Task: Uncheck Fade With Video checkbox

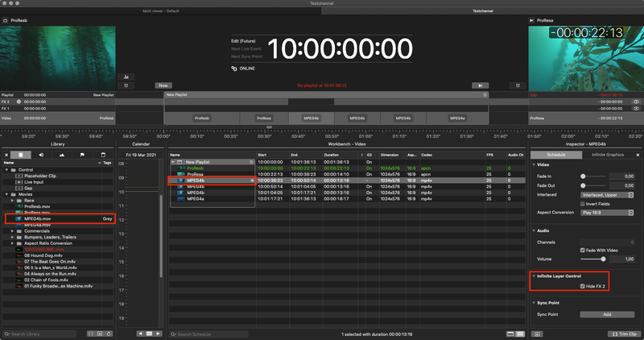Action: coord(582,250)
